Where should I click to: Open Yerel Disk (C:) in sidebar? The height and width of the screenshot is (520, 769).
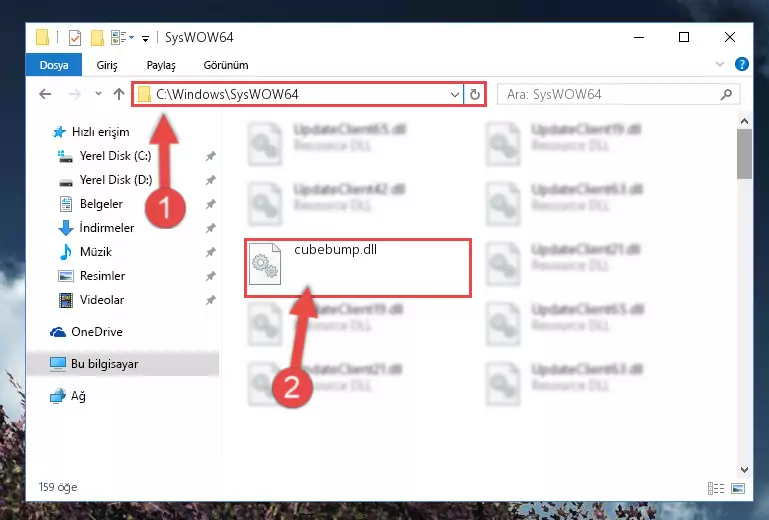tap(115, 156)
